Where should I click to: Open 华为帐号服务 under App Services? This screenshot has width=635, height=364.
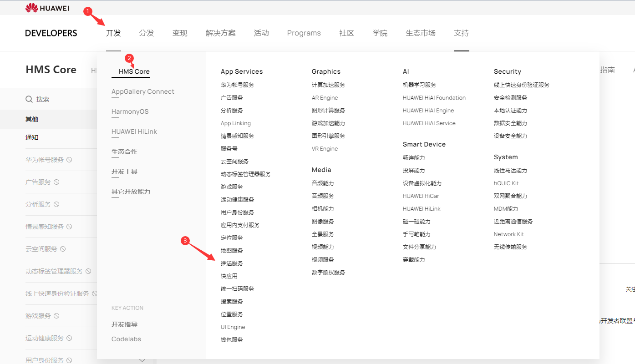click(x=238, y=85)
